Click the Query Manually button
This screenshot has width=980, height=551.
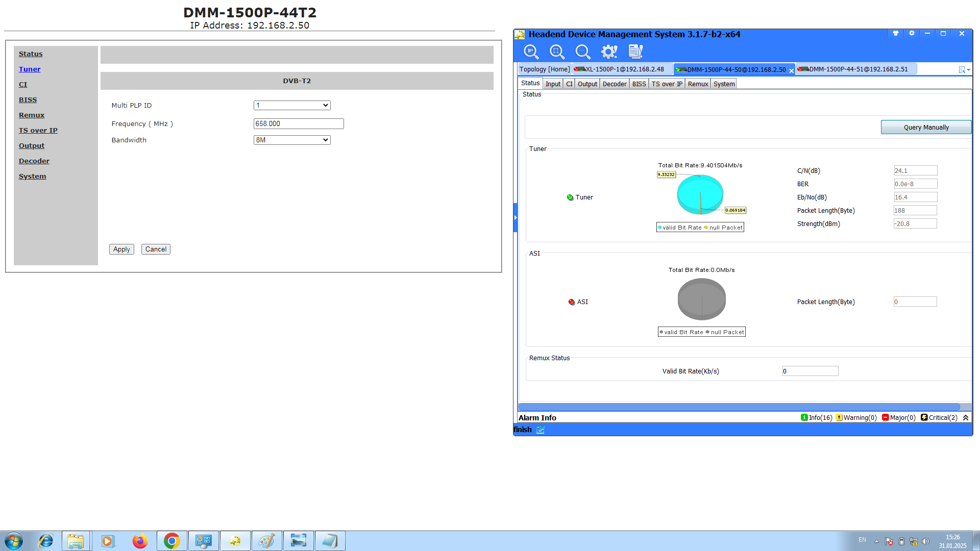pyautogui.click(x=925, y=128)
